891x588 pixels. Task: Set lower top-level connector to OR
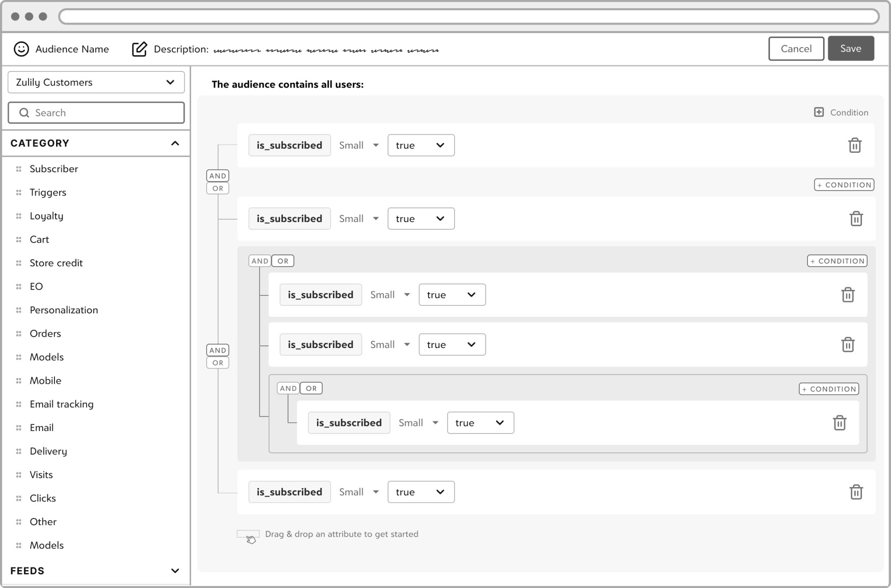point(218,363)
